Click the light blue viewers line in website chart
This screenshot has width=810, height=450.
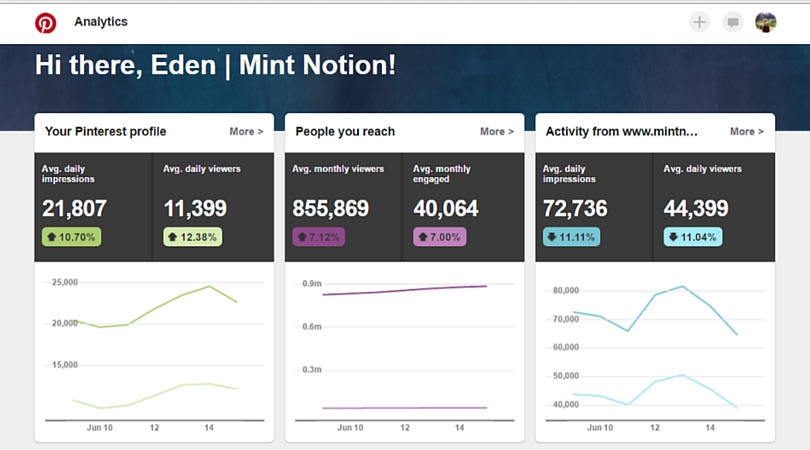(x=655, y=382)
